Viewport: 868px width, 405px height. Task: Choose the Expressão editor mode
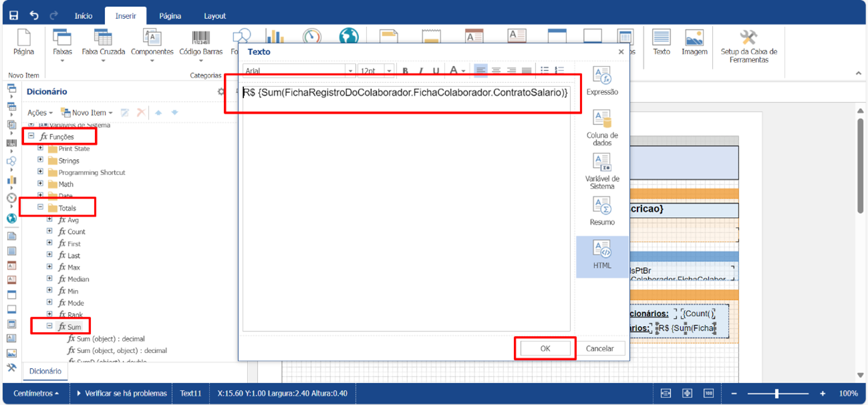602,80
